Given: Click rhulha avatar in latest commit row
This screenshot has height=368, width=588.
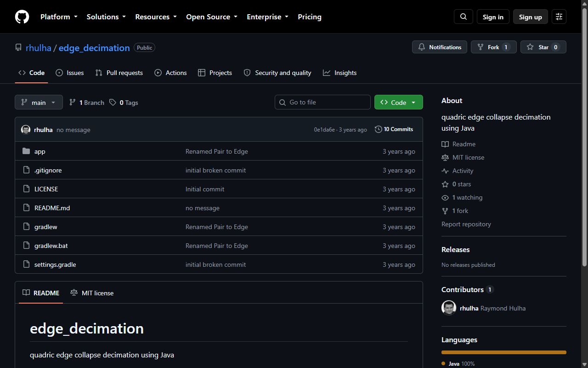Looking at the screenshot, I should point(26,130).
